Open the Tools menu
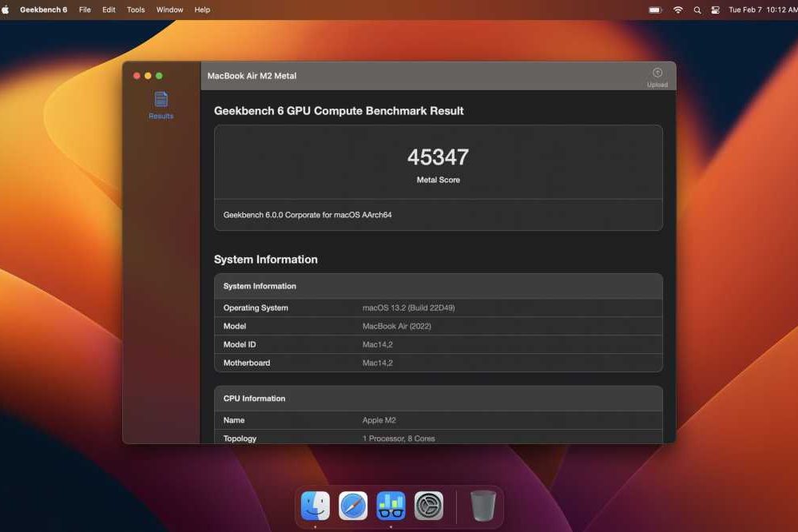Image resolution: width=798 pixels, height=532 pixels. tap(136, 10)
